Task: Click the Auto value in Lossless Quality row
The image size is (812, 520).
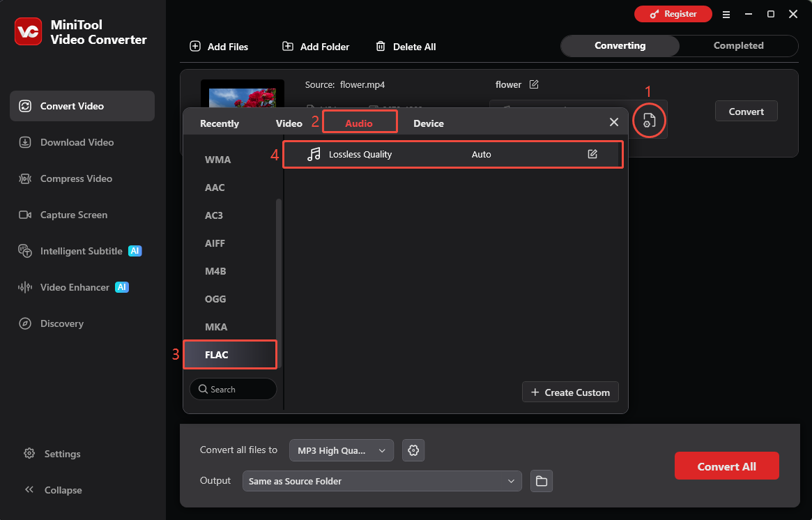Action: coord(481,154)
